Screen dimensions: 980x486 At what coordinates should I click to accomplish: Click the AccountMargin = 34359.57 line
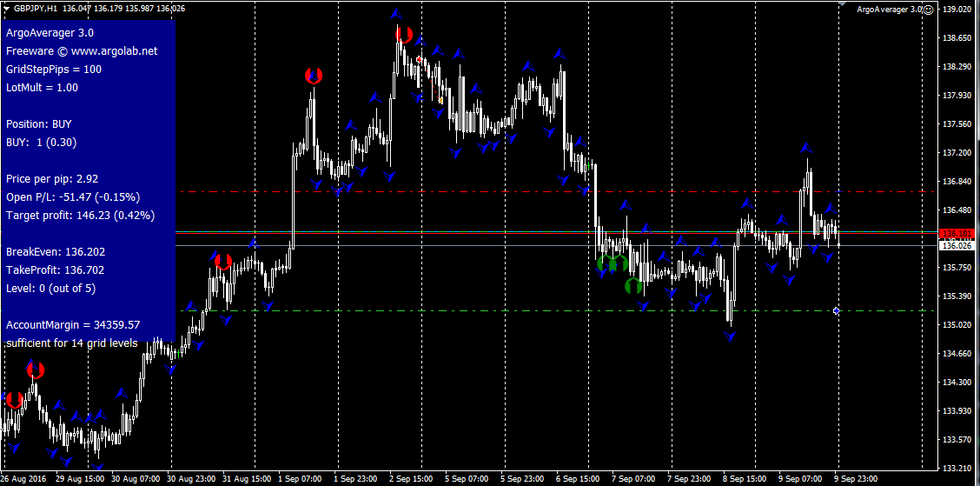(x=72, y=325)
